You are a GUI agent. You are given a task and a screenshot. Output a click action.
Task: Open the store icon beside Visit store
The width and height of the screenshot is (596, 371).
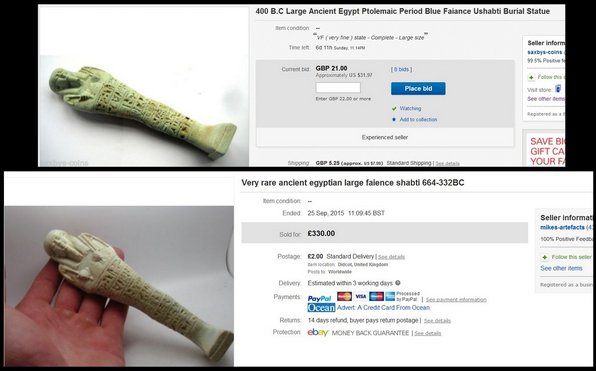(x=558, y=89)
